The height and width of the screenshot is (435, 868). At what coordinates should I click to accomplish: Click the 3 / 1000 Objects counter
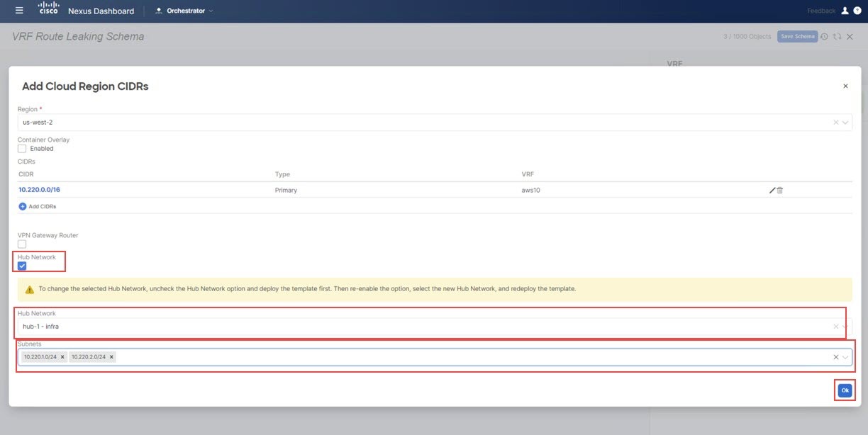pos(747,36)
